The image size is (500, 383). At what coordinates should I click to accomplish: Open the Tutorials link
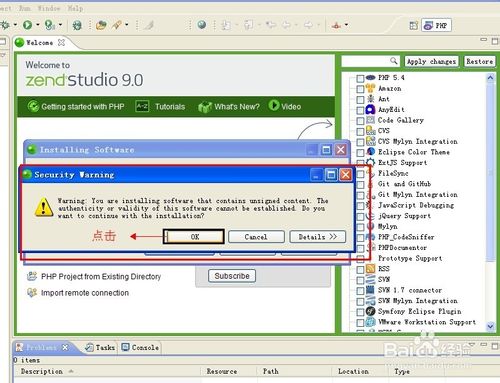click(x=170, y=107)
